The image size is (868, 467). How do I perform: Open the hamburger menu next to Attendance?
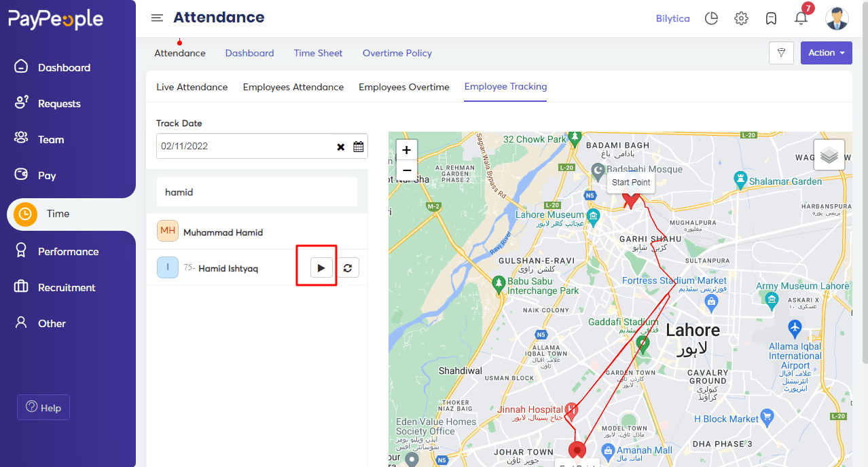click(157, 18)
